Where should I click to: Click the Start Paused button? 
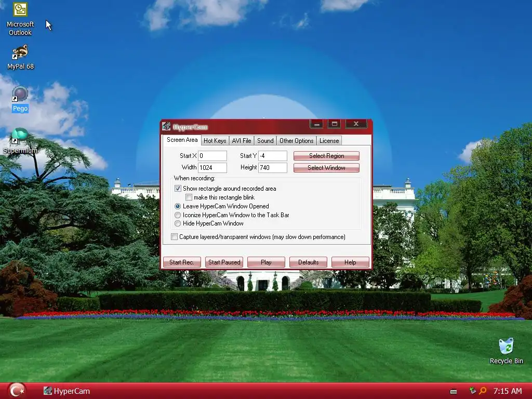(224, 262)
